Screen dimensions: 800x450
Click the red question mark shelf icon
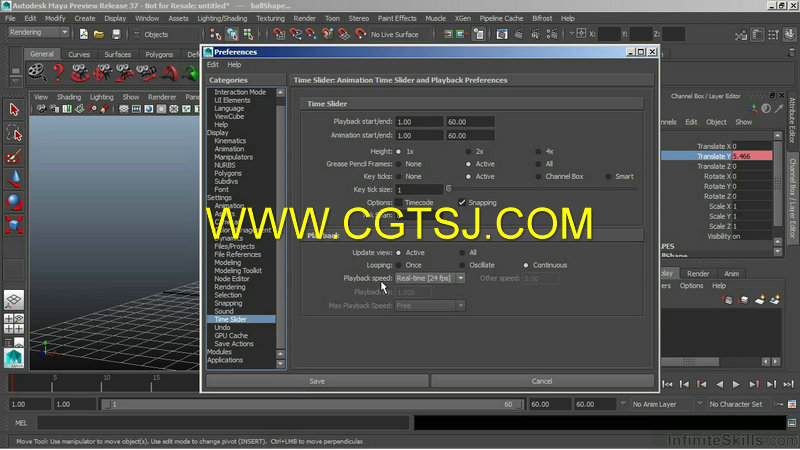pyautogui.click(x=58, y=72)
